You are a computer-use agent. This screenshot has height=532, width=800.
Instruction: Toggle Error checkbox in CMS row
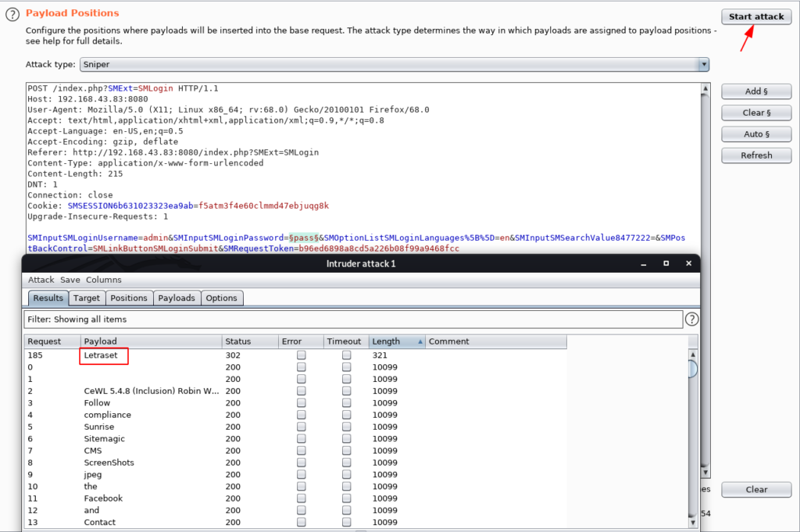pyautogui.click(x=301, y=451)
